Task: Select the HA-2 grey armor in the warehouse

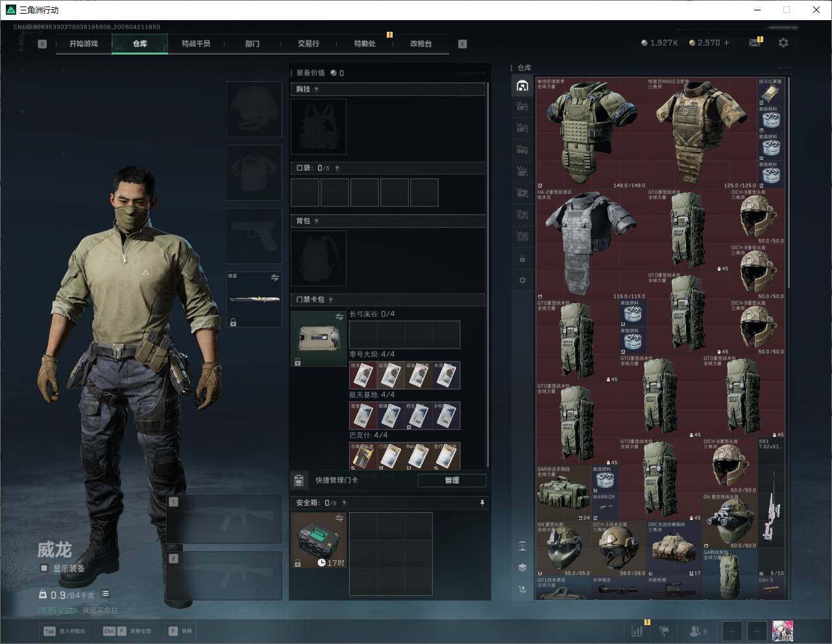Action: [x=591, y=245]
